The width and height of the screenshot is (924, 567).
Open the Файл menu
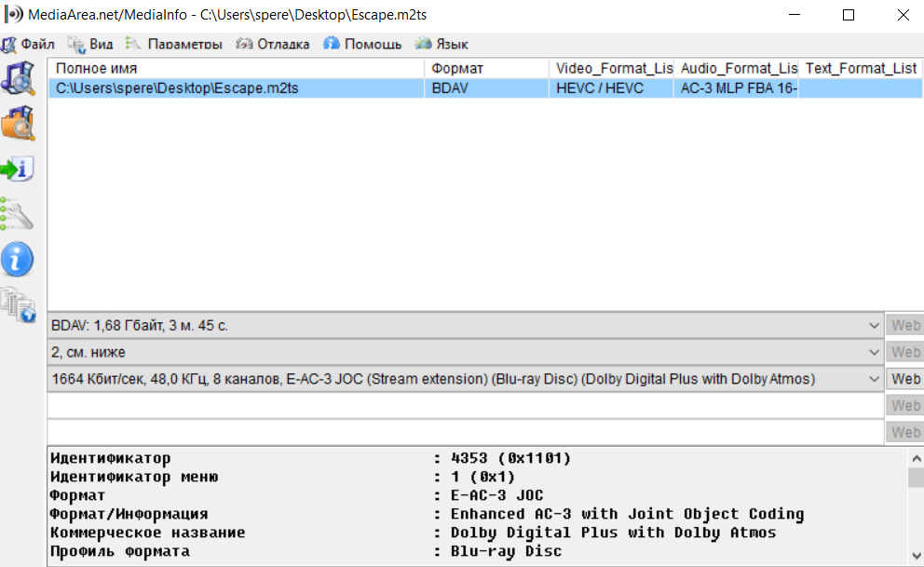(x=29, y=44)
